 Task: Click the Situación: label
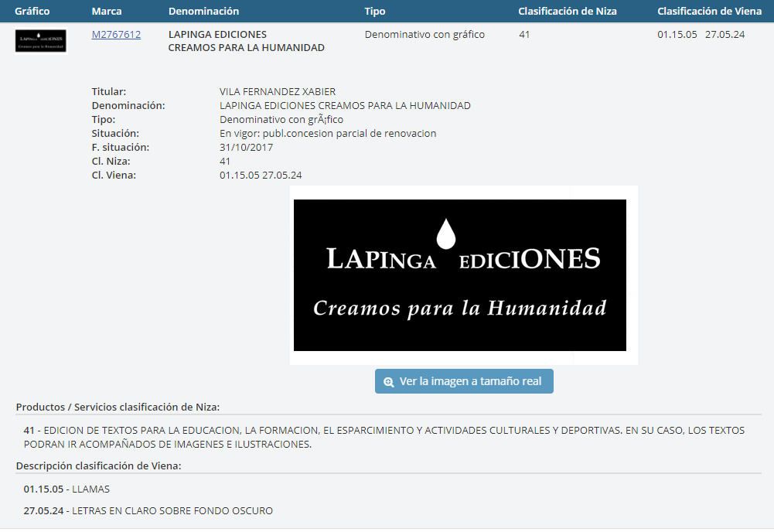(x=115, y=133)
